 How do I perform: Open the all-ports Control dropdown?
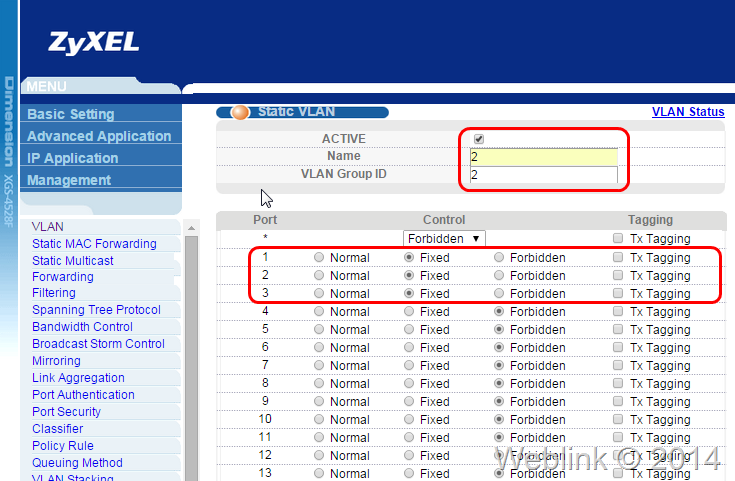click(444, 239)
